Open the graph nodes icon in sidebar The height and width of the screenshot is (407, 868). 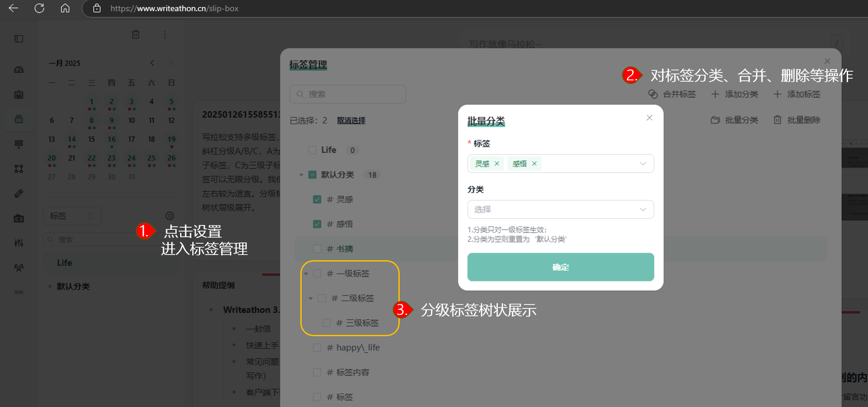(19, 169)
